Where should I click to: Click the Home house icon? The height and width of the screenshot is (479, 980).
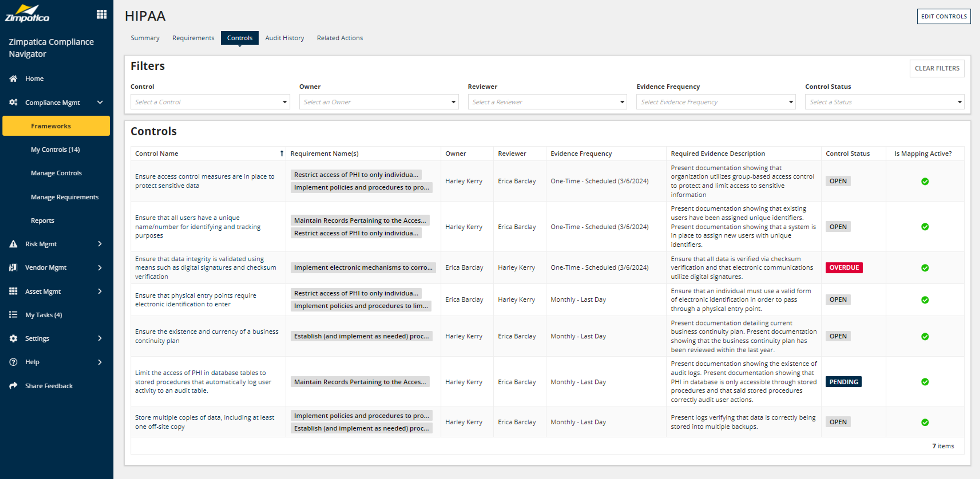coord(13,78)
